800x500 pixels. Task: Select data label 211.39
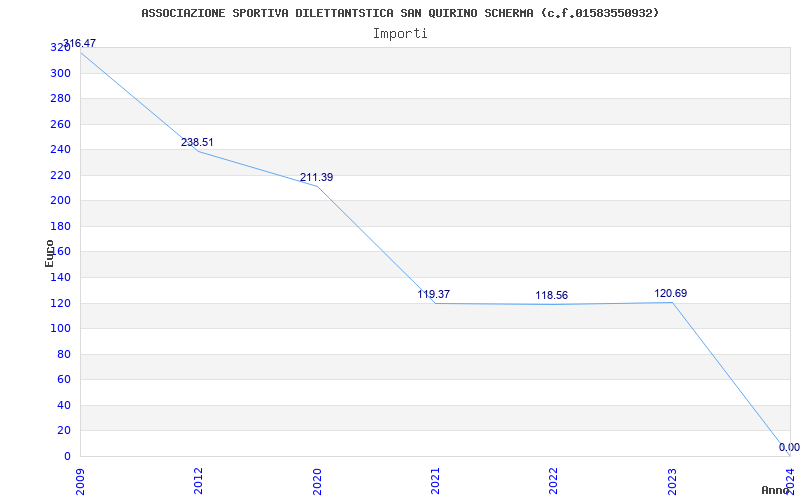[316, 178]
